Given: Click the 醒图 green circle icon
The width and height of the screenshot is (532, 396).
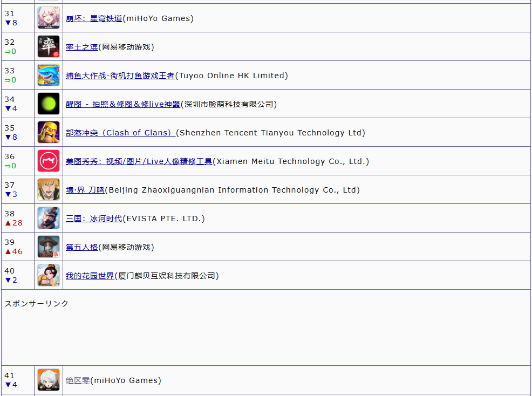Looking at the screenshot, I should (x=49, y=104).
